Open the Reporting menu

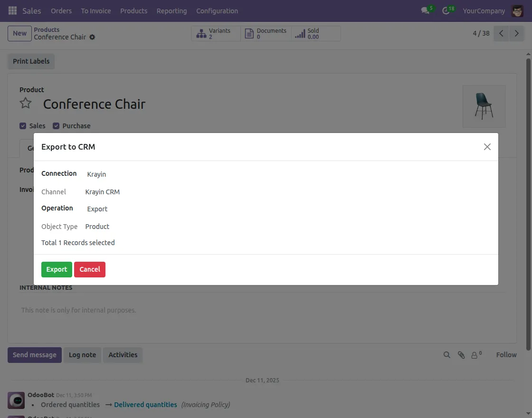tap(171, 11)
